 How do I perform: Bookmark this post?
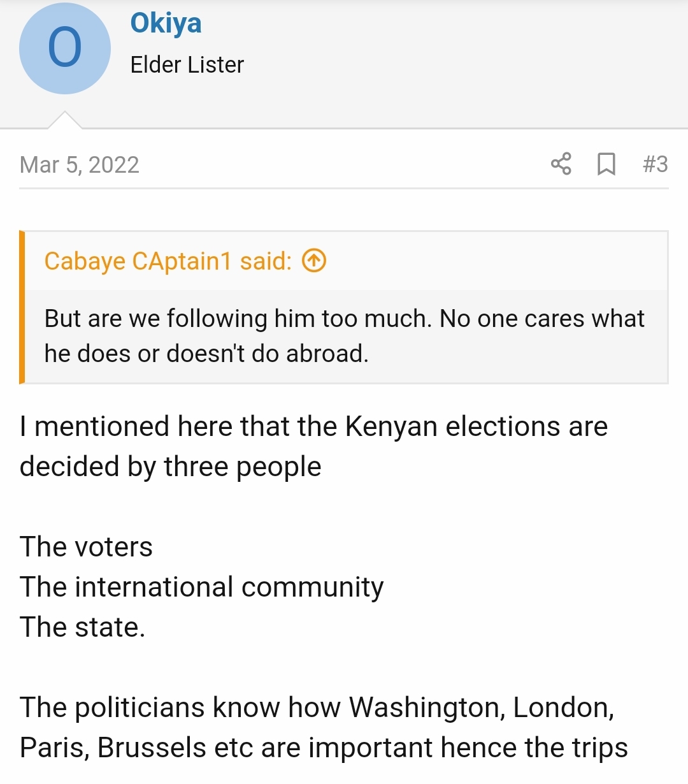(x=606, y=164)
